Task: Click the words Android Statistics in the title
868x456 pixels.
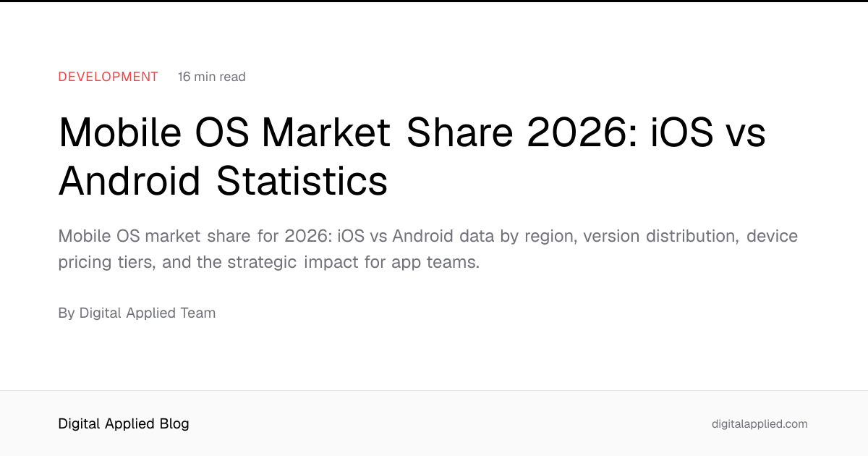Action: point(223,181)
